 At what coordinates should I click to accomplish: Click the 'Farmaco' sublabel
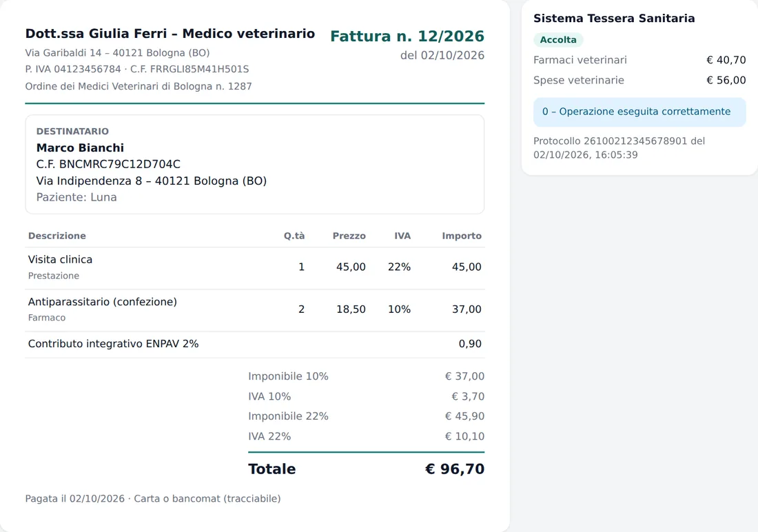(47, 318)
